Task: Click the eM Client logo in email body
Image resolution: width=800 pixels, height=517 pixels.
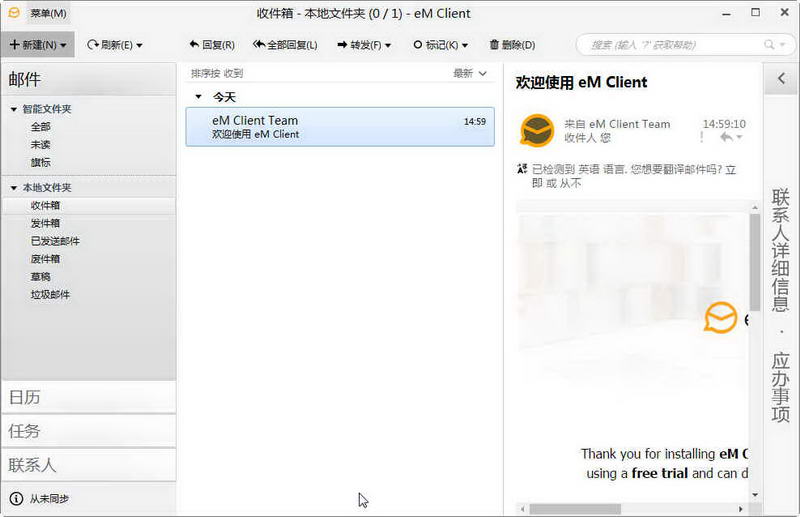Action: (x=720, y=318)
